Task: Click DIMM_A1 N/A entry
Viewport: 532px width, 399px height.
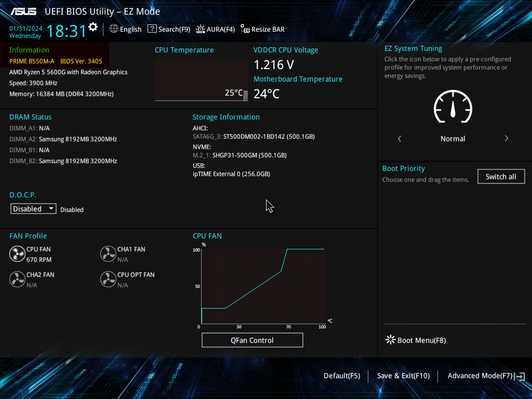Action: click(x=30, y=128)
